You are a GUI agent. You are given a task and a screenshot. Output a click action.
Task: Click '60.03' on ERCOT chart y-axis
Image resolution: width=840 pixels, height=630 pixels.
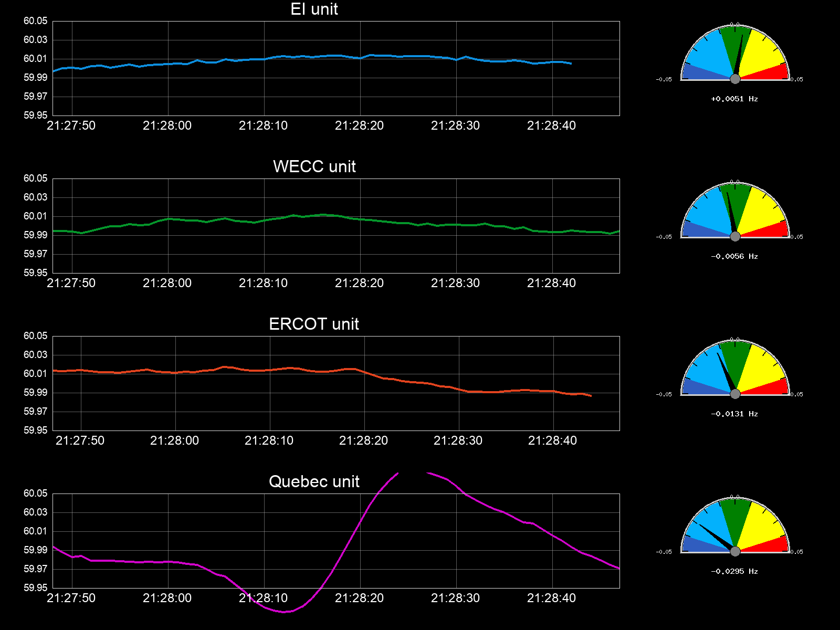[x=35, y=355]
